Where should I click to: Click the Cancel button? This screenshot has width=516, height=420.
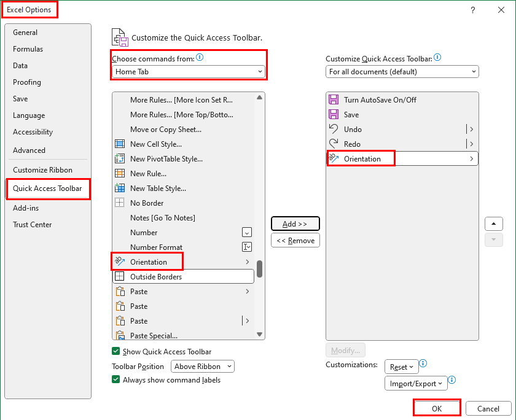(x=488, y=408)
